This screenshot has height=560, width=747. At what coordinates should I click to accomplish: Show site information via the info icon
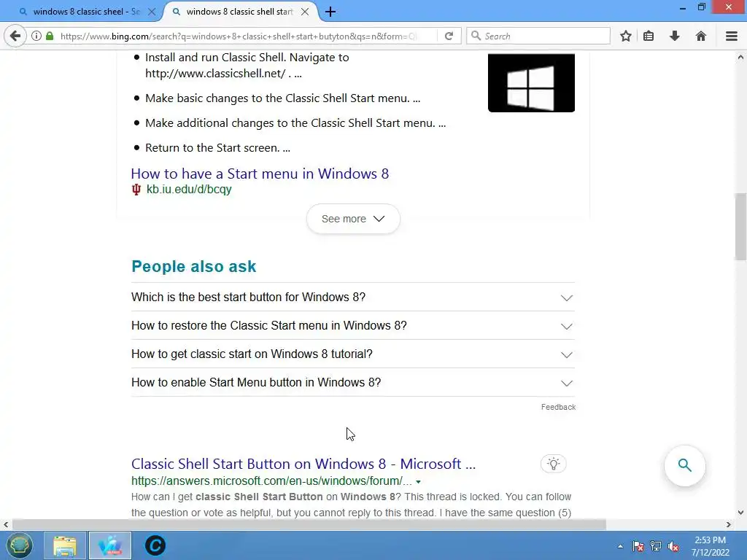point(36,36)
